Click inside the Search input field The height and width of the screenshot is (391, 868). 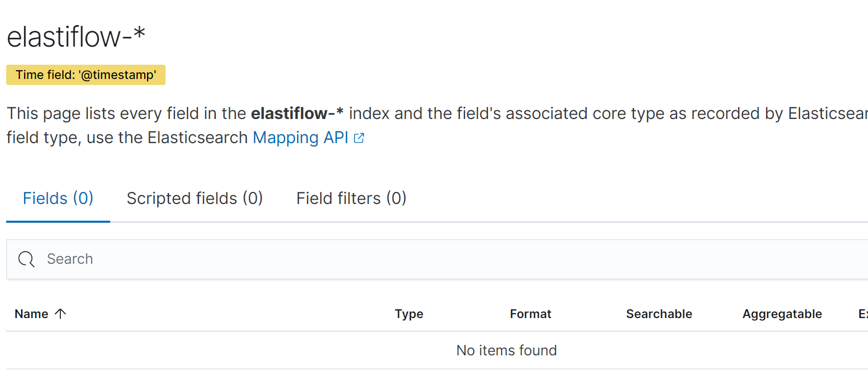pos(219,259)
